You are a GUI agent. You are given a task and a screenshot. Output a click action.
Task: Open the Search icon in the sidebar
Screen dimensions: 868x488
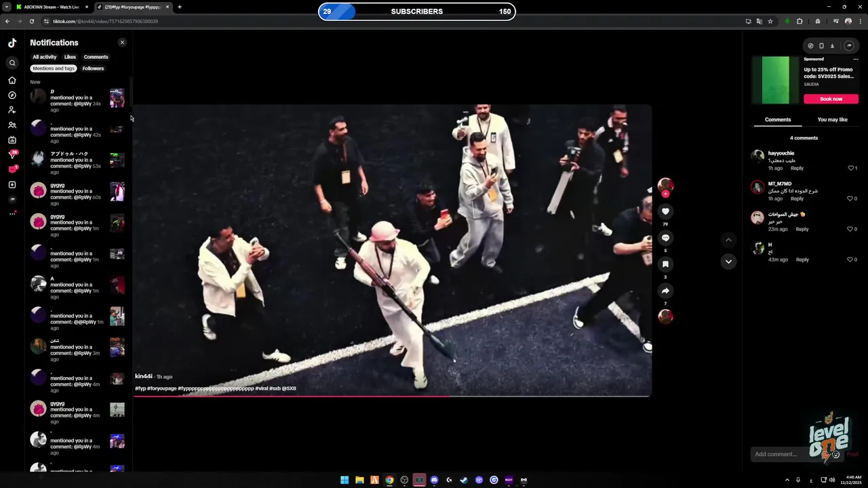click(12, 63)
